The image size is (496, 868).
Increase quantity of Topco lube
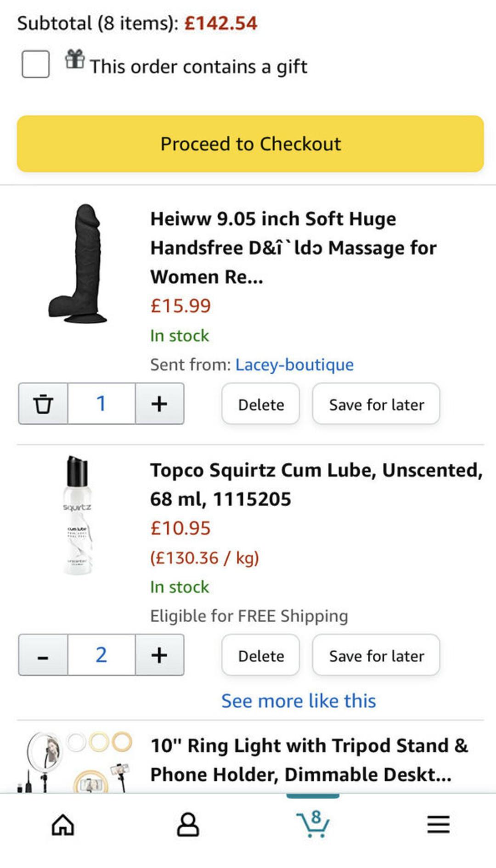coord(159,655)
